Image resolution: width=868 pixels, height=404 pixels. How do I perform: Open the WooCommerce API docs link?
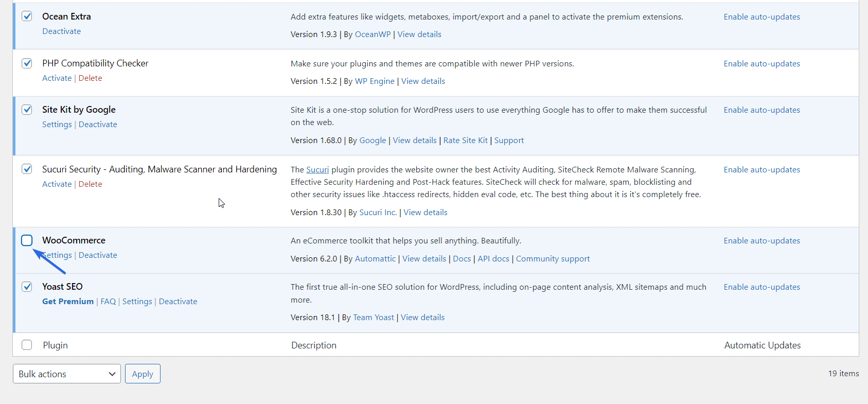493,259
